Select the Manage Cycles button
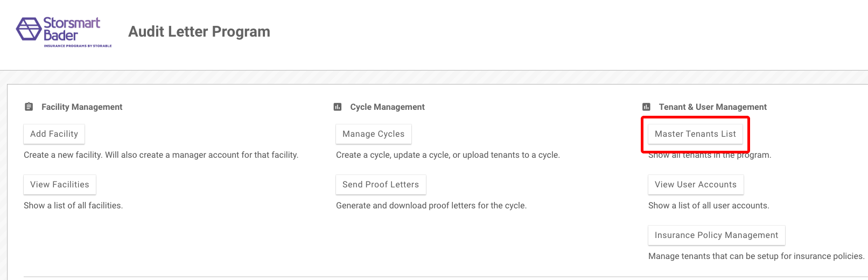This screenshot has height=280, width=868. [374, 134]
